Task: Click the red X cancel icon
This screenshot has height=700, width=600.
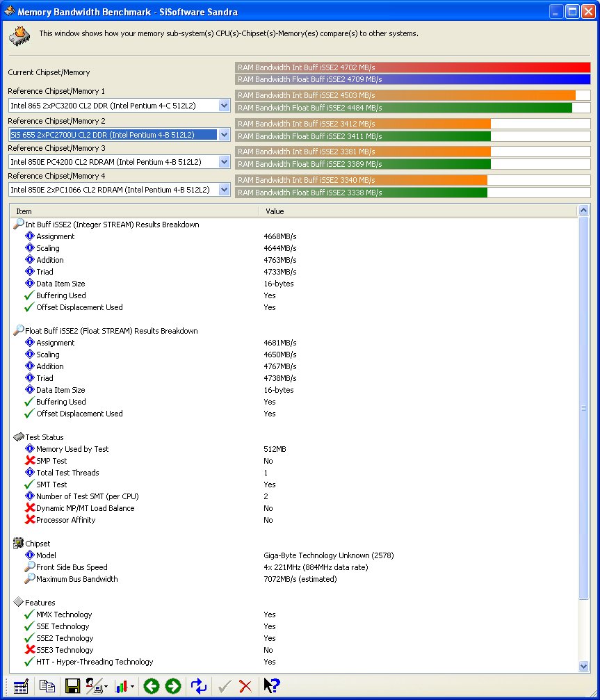Action: click(245, 686)
